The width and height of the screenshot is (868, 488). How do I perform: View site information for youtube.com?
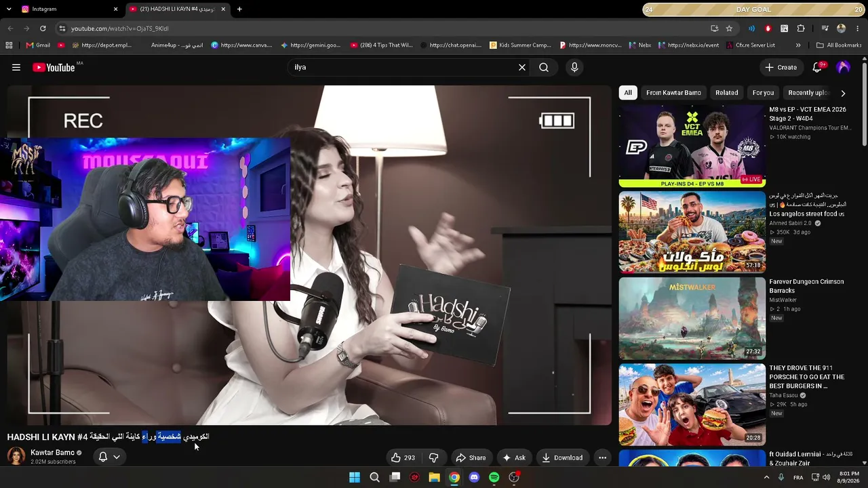(62, 28)
